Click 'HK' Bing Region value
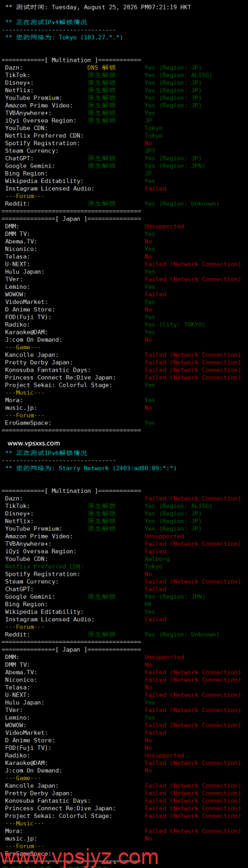This screenshot has height=868, width=248. (x=148, y=604)
